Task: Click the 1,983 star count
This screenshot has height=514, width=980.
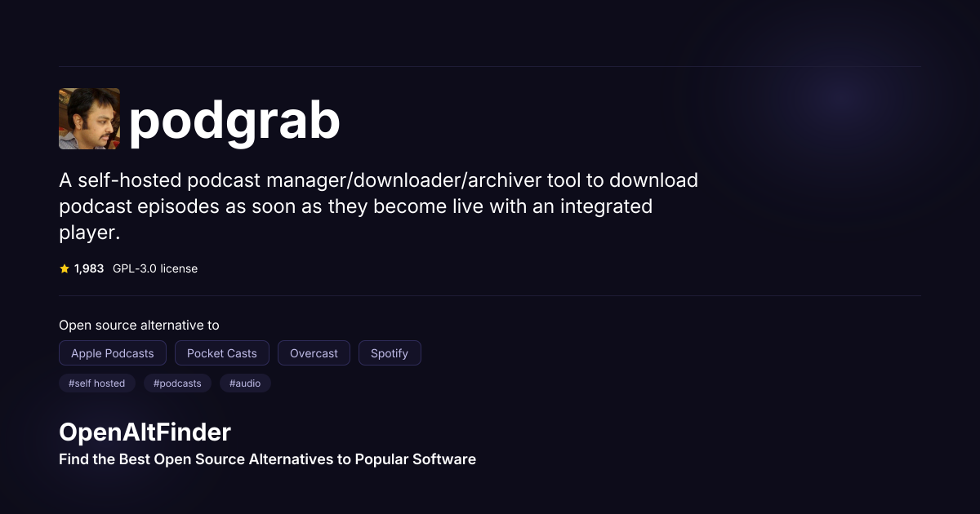Action: pos(89,268)
